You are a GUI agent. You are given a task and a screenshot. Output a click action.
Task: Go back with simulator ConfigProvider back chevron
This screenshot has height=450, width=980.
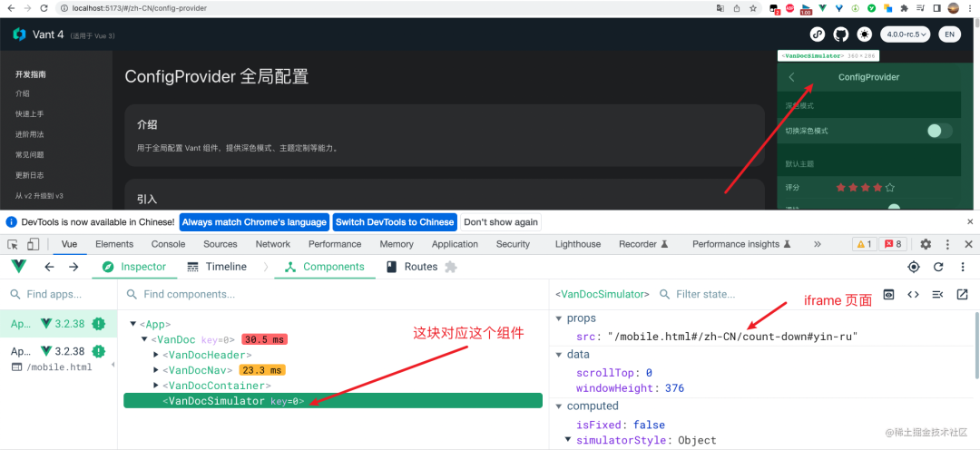coord(792,77)
